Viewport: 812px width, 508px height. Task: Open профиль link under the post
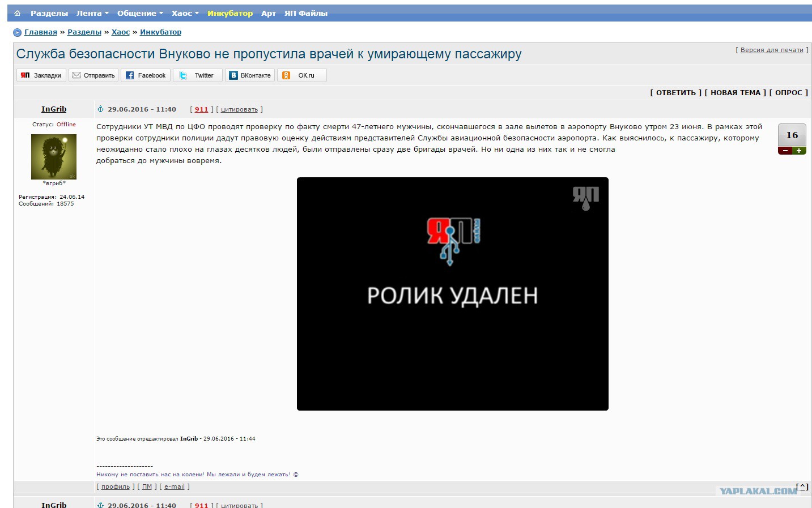[116, 486]
